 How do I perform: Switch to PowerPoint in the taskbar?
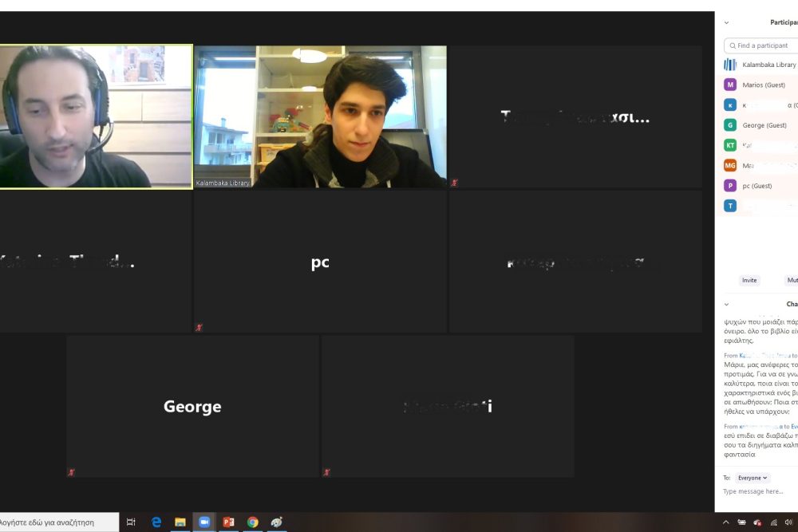point(228,522)
